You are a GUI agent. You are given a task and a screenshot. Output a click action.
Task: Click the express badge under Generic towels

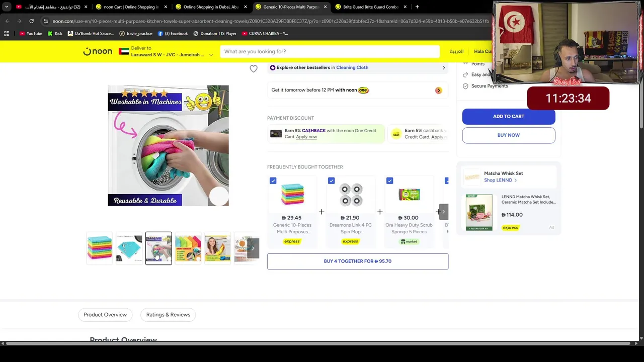point(292,241)
